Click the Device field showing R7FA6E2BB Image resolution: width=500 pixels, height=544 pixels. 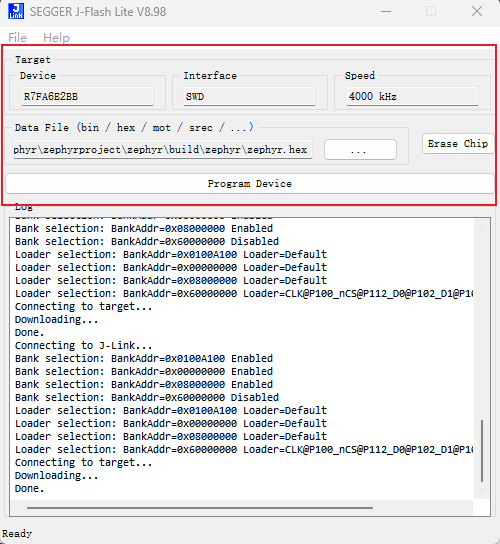click(87, 96)
